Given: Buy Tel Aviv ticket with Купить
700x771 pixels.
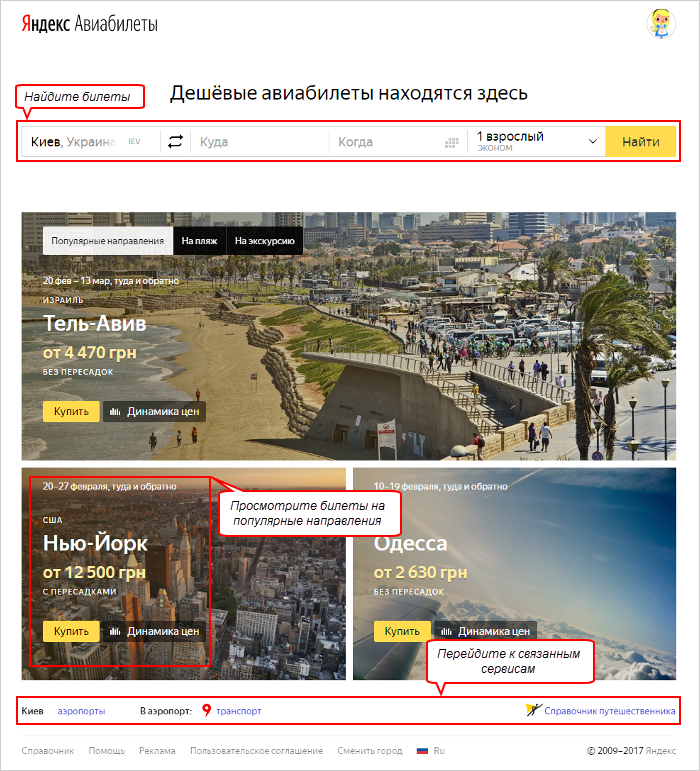Looking at the screenshot, I should click(71, 411).
